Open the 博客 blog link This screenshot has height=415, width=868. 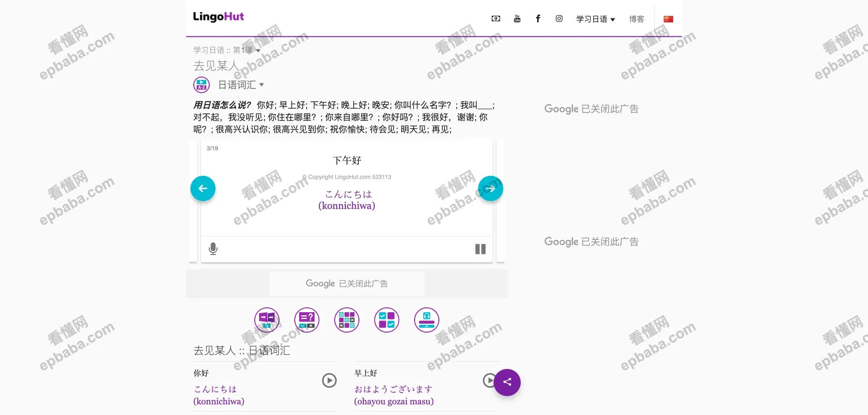pos(636,19)
